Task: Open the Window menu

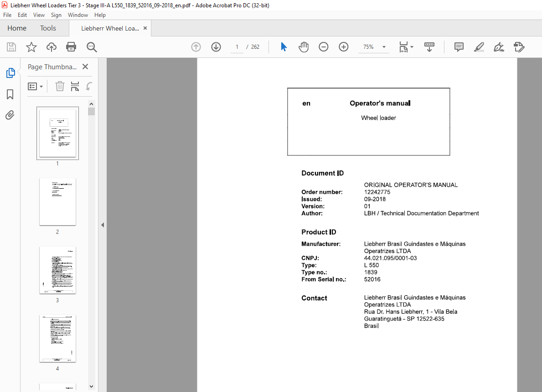Action: pos(78,15)
